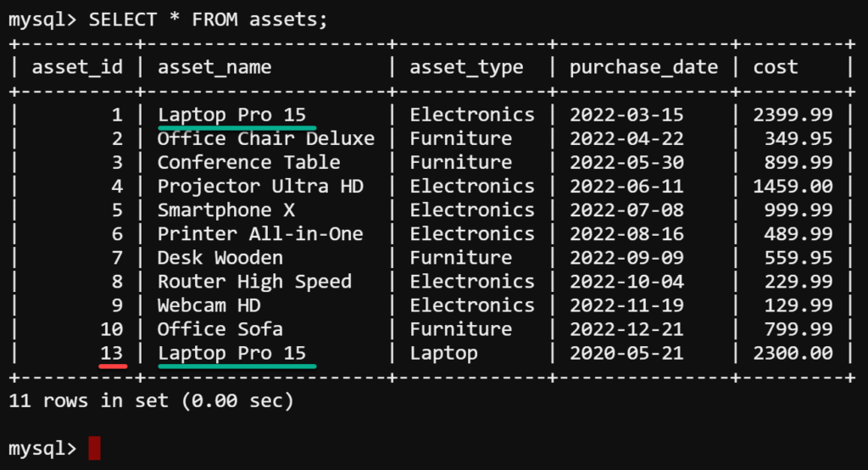The width and height of the screenshot is (868, 470).
Task: Click the asset_id column header
Action: [77, 68]
